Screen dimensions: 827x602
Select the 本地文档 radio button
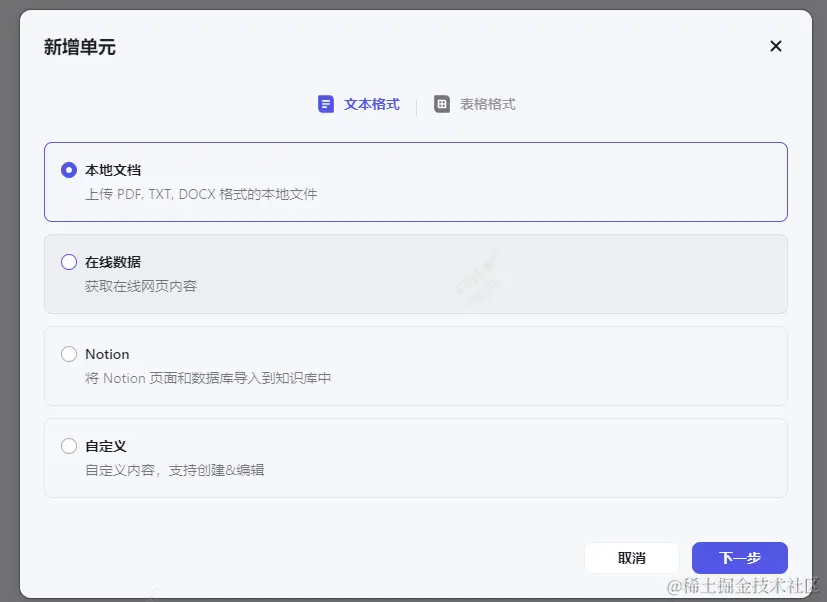point(68,170)
